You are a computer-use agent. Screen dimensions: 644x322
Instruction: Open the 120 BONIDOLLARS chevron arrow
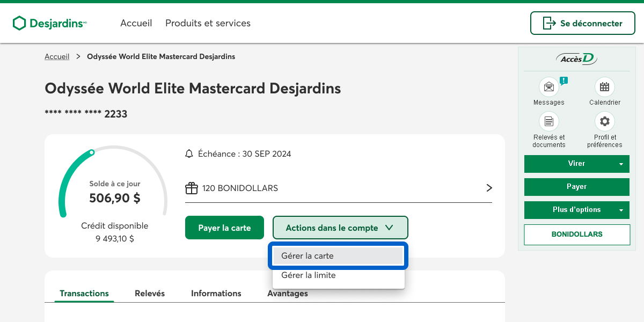pyautogui.click(x=488, y=188)
